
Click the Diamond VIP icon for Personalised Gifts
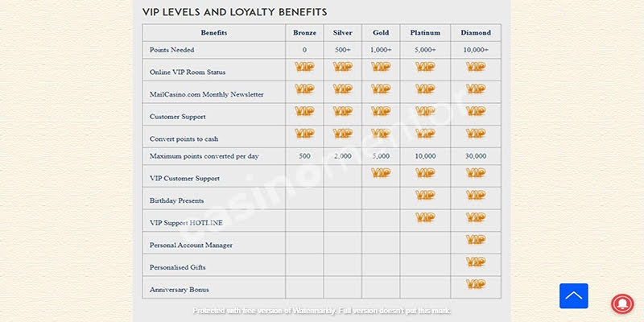pos(476,262)
